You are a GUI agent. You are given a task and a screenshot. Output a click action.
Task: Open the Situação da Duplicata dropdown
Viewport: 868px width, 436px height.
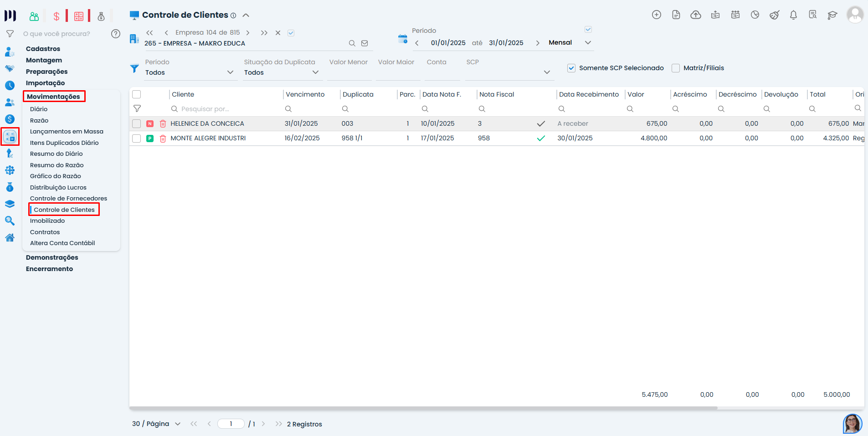(282, 72)
